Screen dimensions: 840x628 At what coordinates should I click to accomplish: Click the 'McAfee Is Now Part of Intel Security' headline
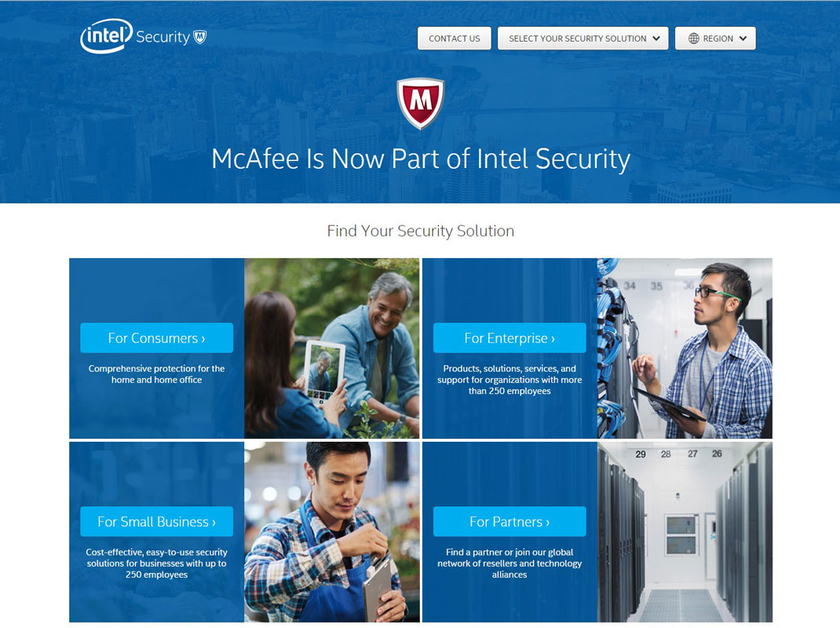[421, 159]
